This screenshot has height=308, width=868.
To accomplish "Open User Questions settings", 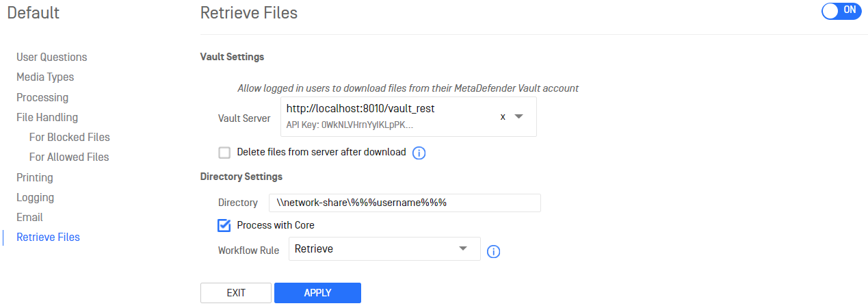I will coord(52,57).
